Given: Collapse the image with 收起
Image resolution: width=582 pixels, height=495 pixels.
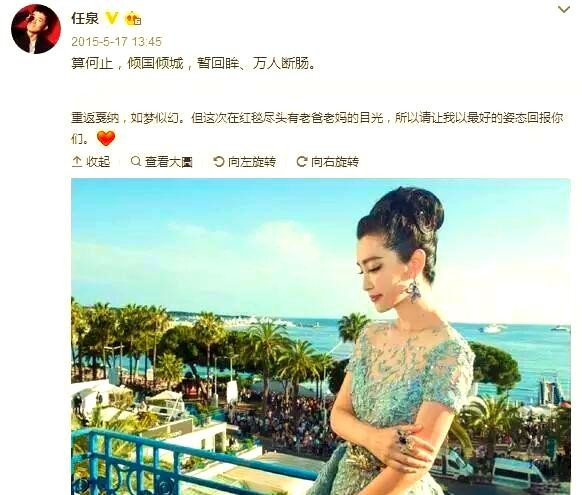Looking at the screenshot, I should tap(91, 161).
